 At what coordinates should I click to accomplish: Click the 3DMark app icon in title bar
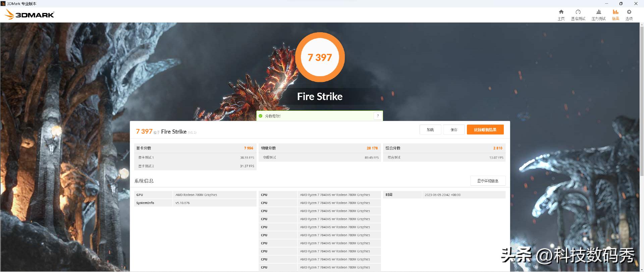tap(3, 3)
